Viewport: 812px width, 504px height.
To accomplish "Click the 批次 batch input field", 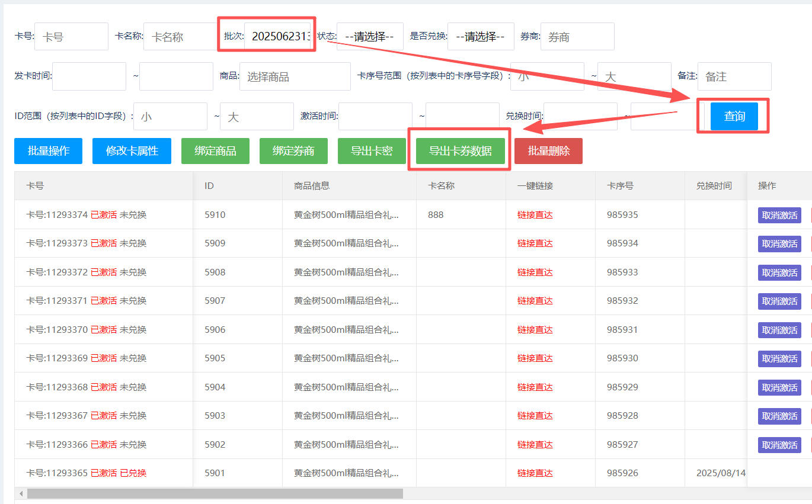I will [279, 37].
